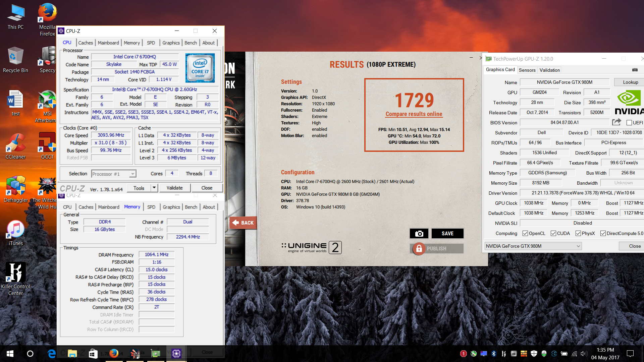Screen dimensions: 644x362
Task: Open the SPD tab in top CPU-Z window
Action: pyautogui.click(x=151, y=43)
